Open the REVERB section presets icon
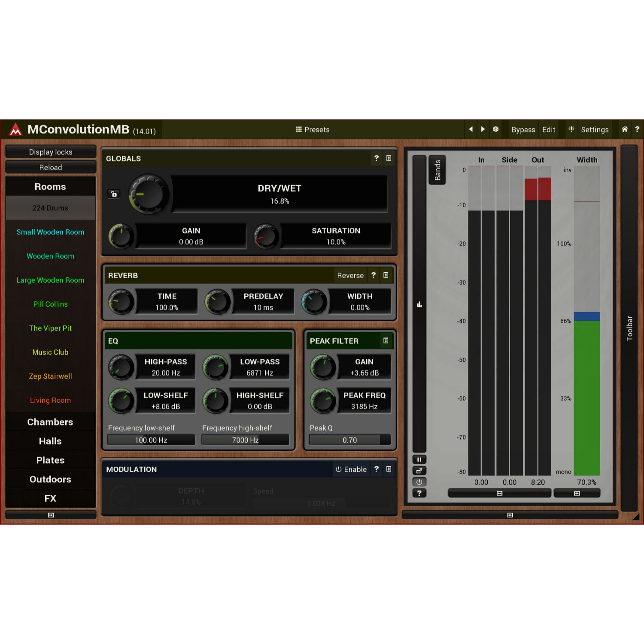This screenshot has width=644, height=644. click(x=386, y=275)
